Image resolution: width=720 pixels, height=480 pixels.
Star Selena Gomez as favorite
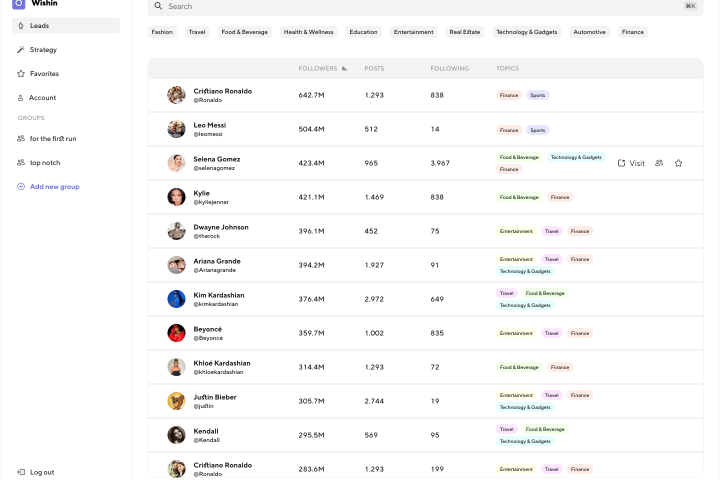pyautogui.click(x=678, y=163)
